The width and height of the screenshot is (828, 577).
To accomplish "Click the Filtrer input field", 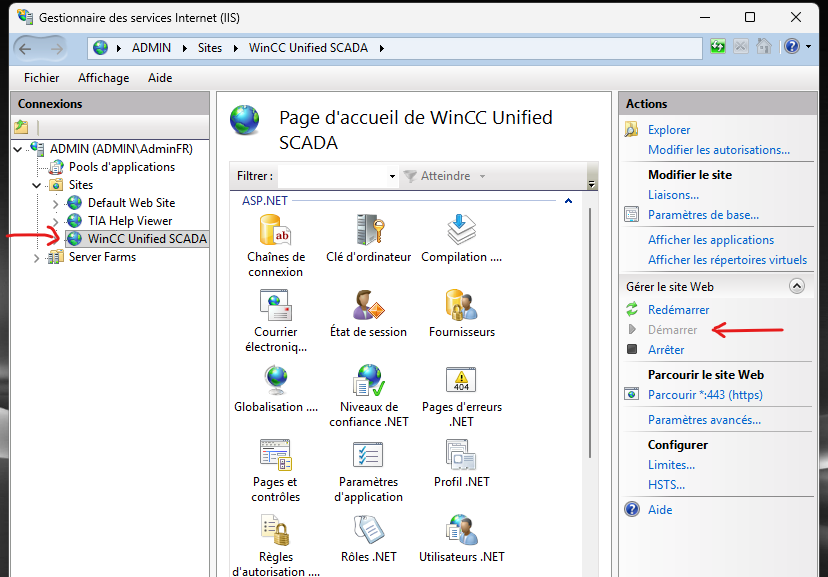I will 332,176.
